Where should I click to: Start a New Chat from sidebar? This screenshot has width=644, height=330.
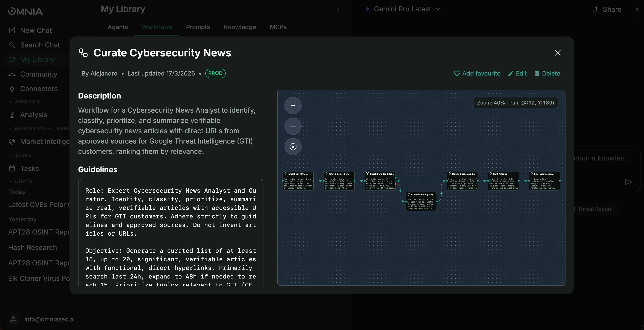tap(35, 30)
